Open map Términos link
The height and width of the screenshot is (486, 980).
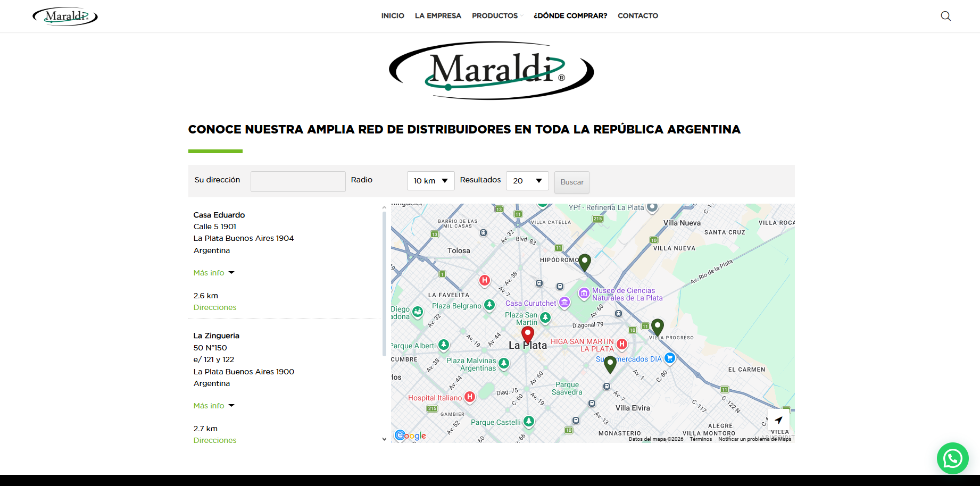tap(701, 439)
